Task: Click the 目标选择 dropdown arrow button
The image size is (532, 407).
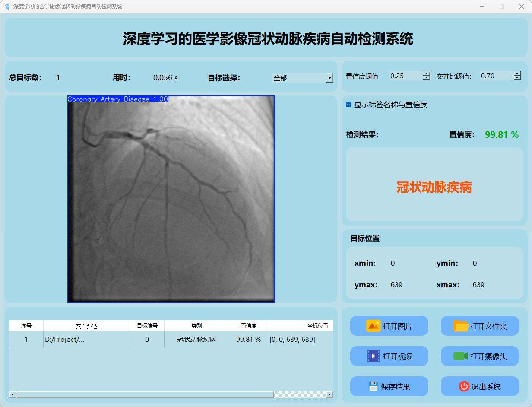Action: click(x=330, y=78)
